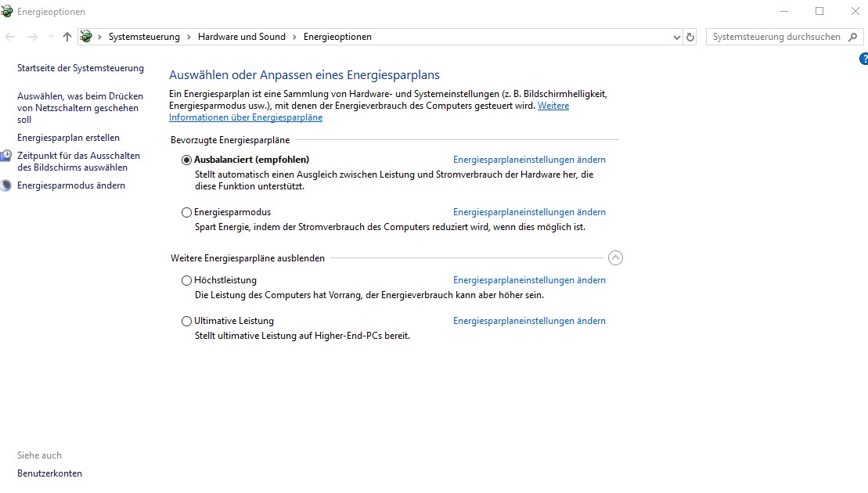Enable the Ultimative Leistung plan

(x=186, y=321)
